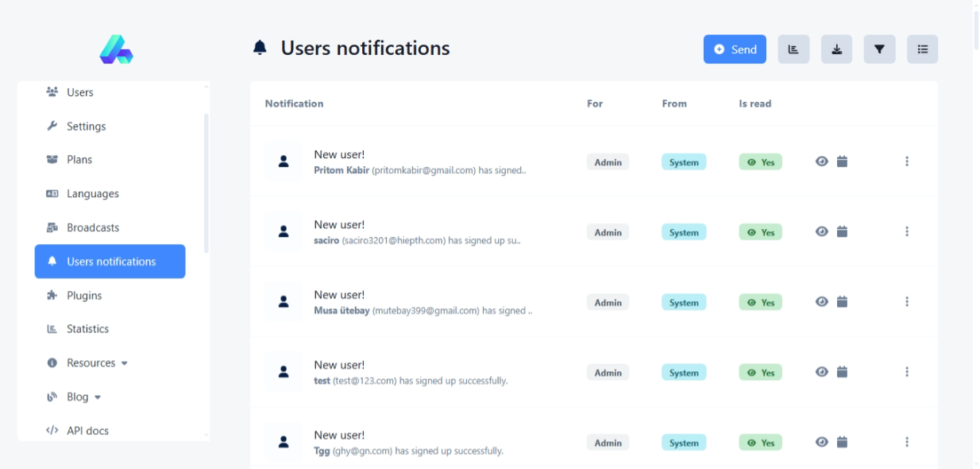Expand the Blog sidebar submenu

pos(83,397)
